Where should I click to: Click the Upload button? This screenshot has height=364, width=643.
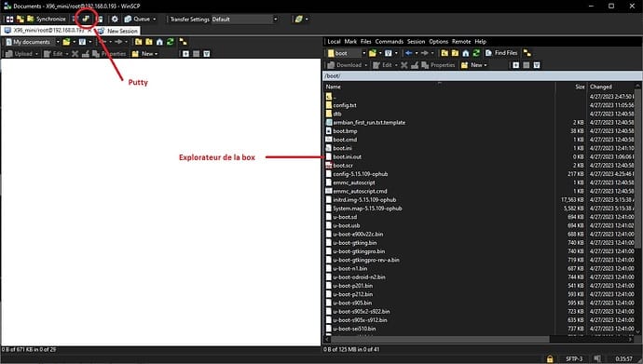click(x=19, y=54)
